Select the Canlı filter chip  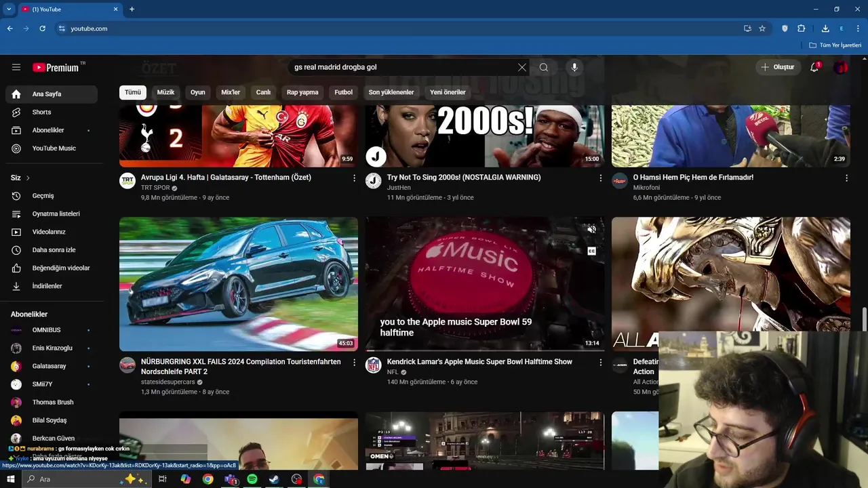pyautogui.click(x=263, y=92)
